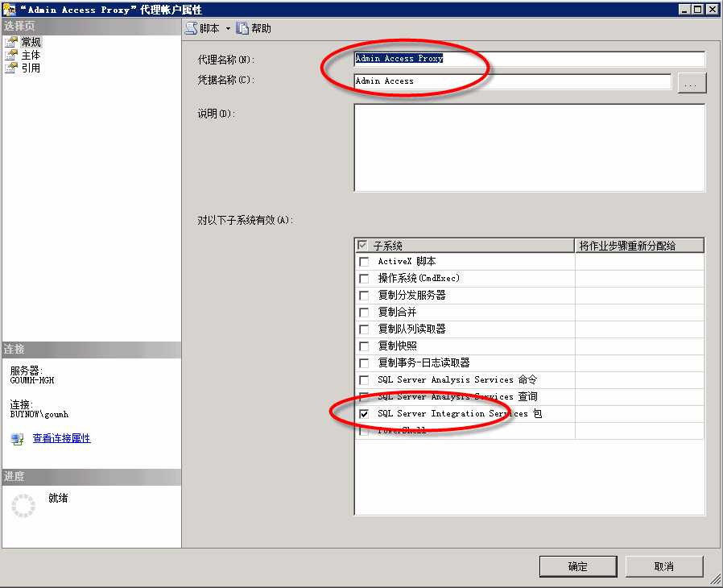
Task: Click the 子系统 column header
Action: click(465, 246)
